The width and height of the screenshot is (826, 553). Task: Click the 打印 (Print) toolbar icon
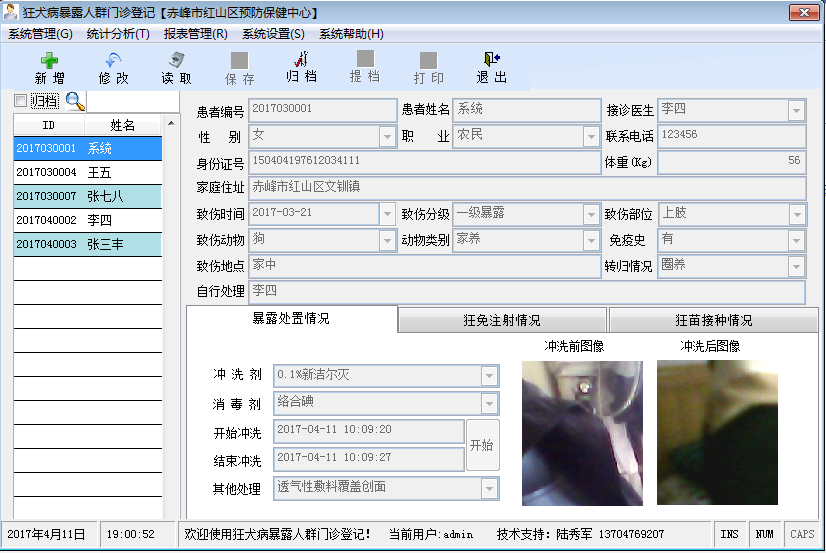(428, 61)
